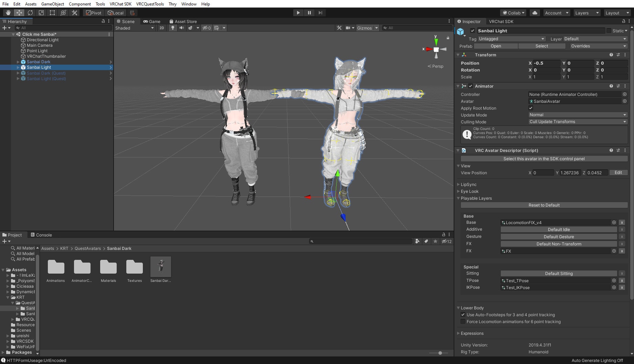Toggle Local/Global handle rotation

[x=115, y=13]
